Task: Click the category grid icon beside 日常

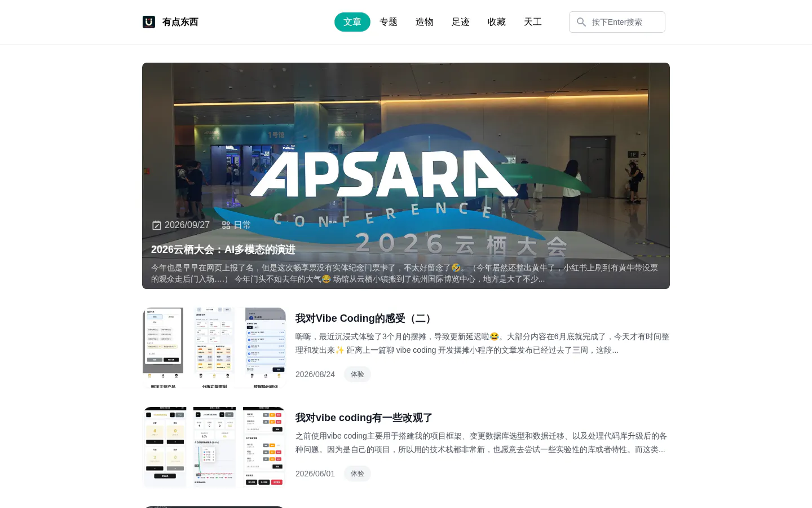Action: coord(226,225)
